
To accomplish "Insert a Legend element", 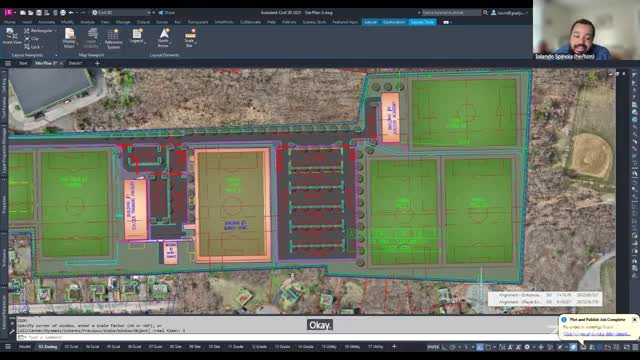I will tap(137, 36).
